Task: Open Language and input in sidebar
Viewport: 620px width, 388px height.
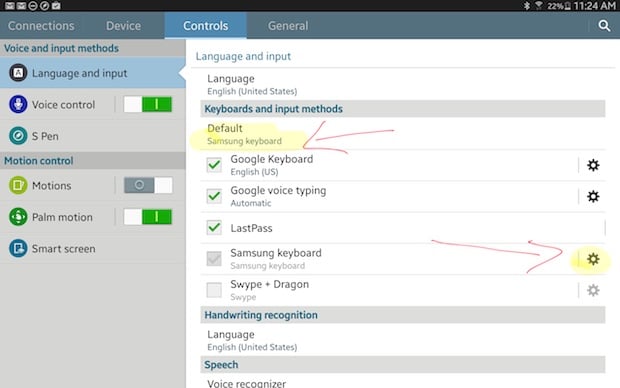Action: coord(93,73)
